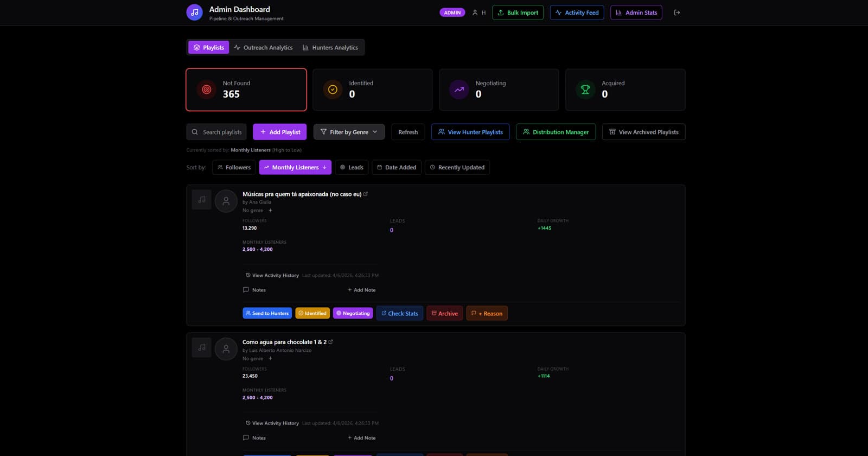Sort playlists by Leads
Image resolution: width=868 pixels, height=456 pixels.
(x=352, y=167)
